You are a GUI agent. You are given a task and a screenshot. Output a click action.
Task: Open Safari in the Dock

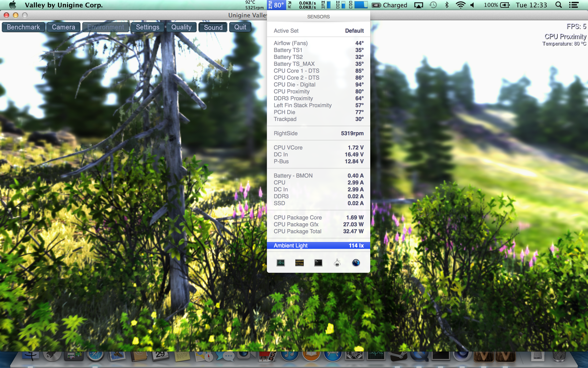pos(95,357)
